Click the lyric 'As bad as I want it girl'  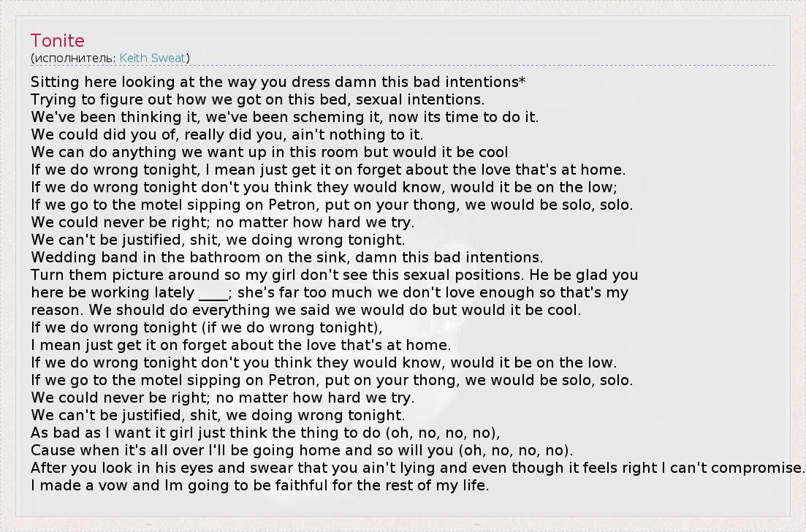(x=265, y=433)
